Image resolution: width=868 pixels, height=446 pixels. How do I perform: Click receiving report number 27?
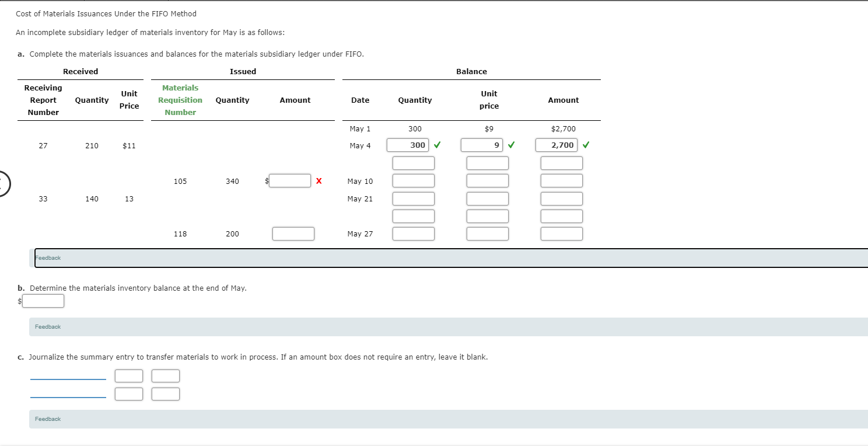pos(43,146)
